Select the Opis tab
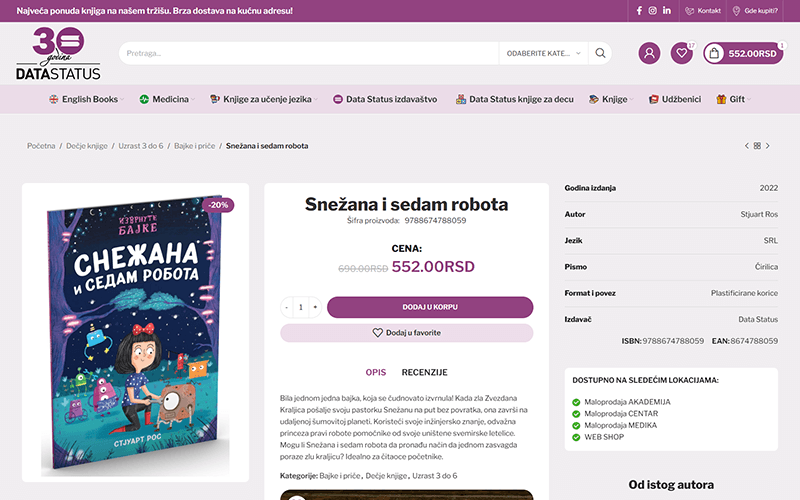 pos(376,372)
